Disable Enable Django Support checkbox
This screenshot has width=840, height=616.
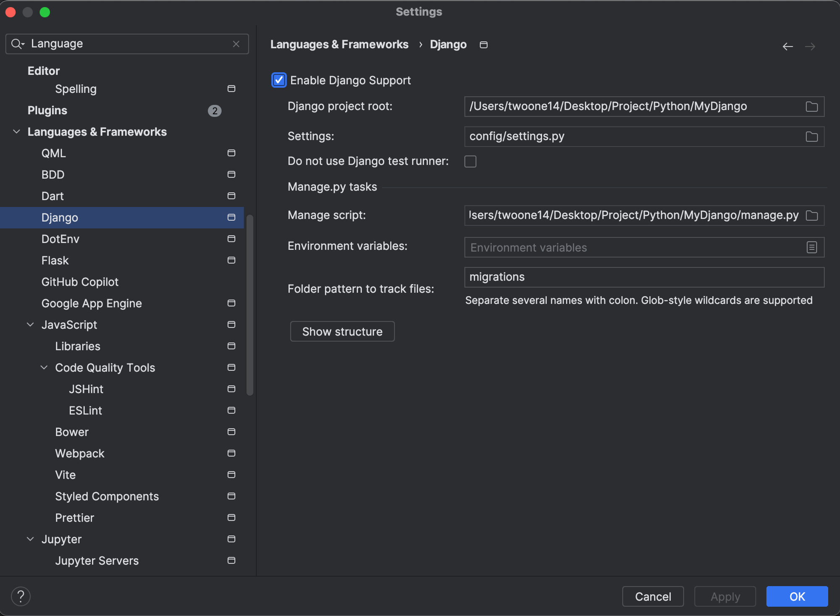(279, 80)
